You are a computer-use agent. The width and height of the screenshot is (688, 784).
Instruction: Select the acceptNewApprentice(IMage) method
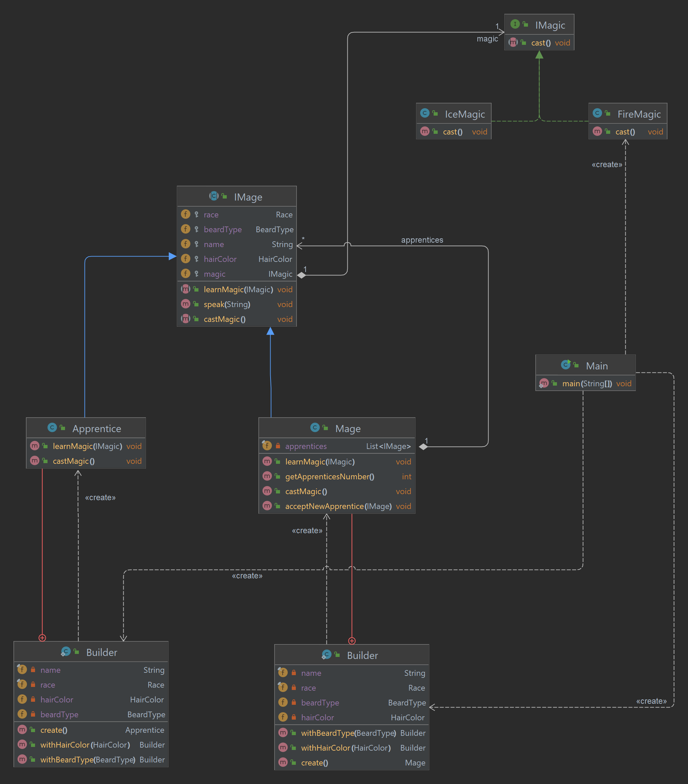point(338,506)
